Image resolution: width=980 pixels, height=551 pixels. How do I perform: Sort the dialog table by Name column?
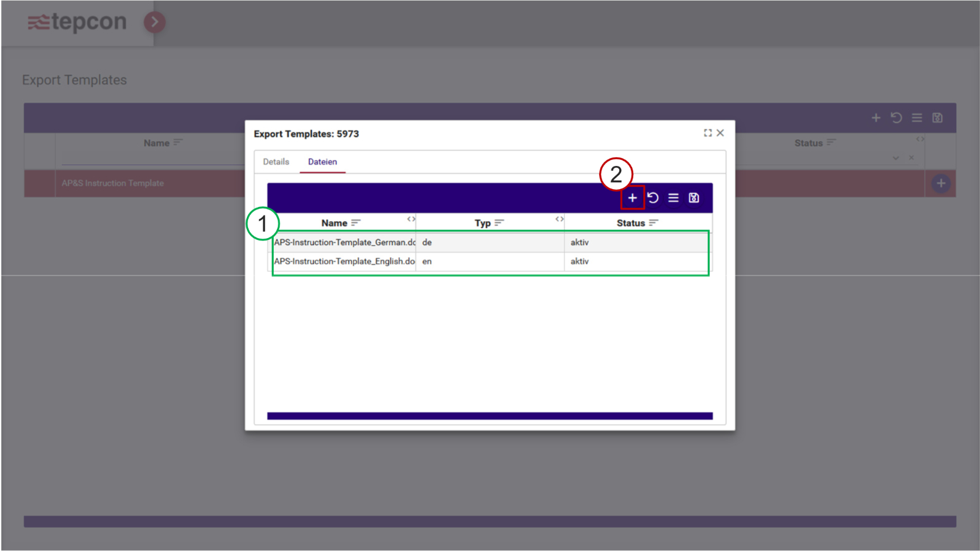[x=356, y=223]
